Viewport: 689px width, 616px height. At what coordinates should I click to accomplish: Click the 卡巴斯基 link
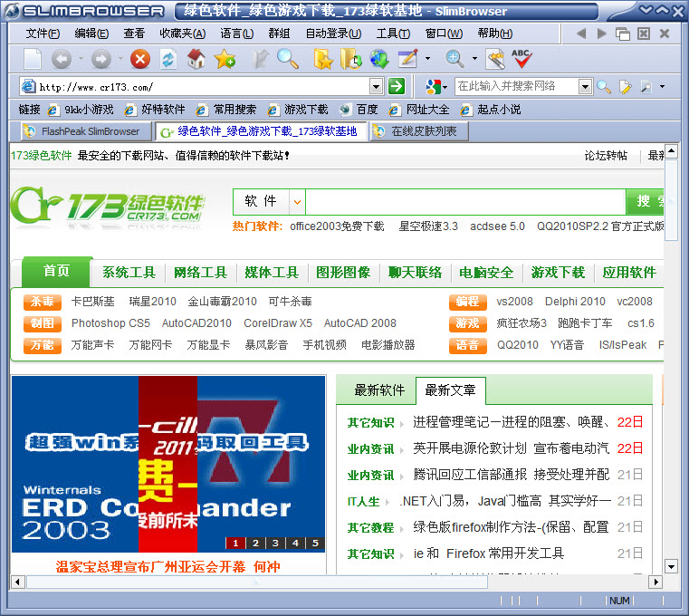92,302
